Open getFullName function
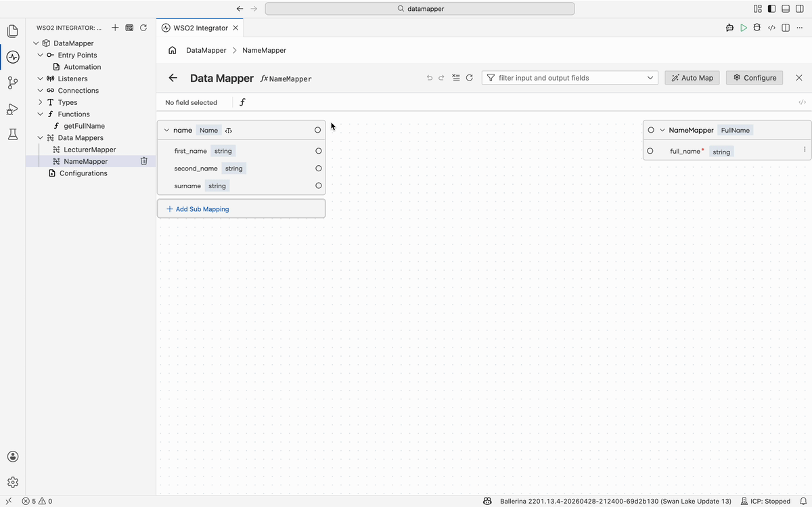The width and height of the screenshot is (812, 507). pos(84,126)
